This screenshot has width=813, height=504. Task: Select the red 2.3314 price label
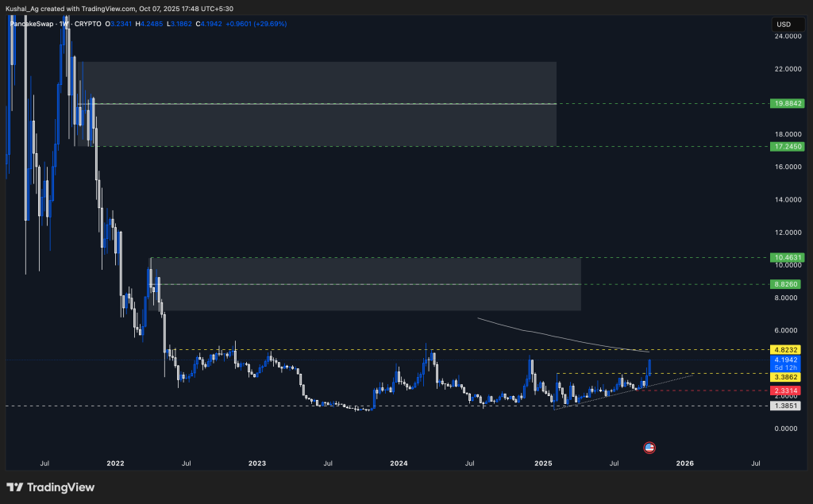pyautogui.click(x=785, y=391)
